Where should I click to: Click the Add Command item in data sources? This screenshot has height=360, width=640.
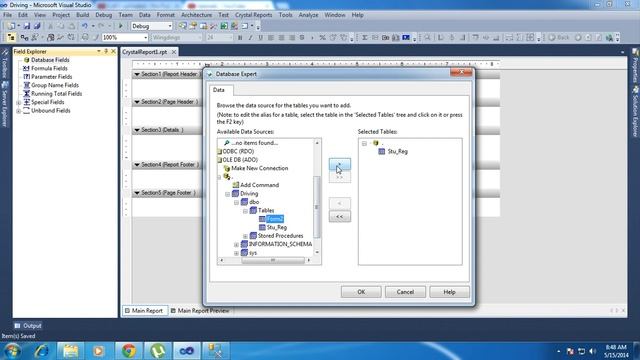coord(260,185)
